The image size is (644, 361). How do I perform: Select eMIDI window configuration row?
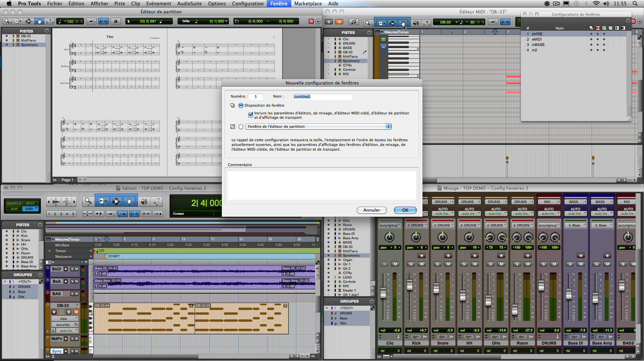pos(574,39)
